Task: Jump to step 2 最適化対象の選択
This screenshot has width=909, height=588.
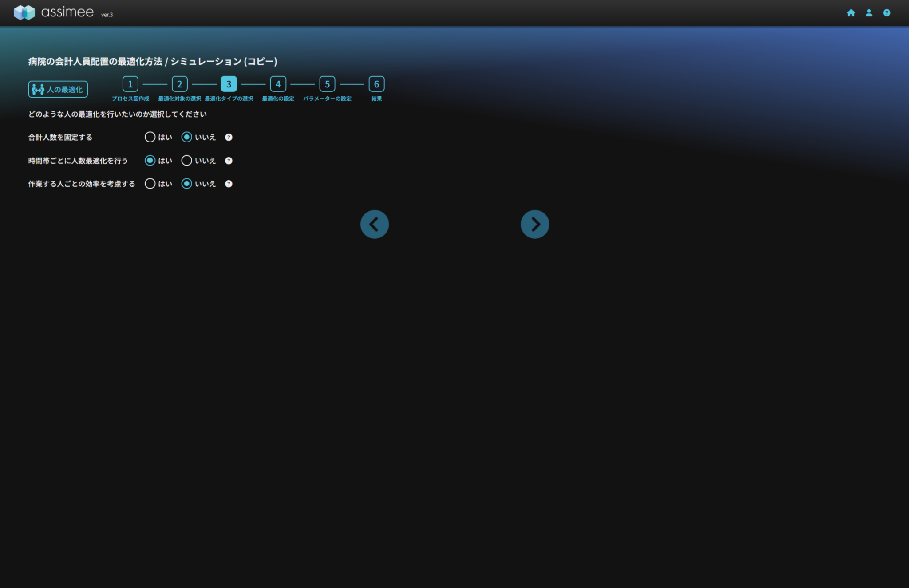Action: (x=179, y=84)
